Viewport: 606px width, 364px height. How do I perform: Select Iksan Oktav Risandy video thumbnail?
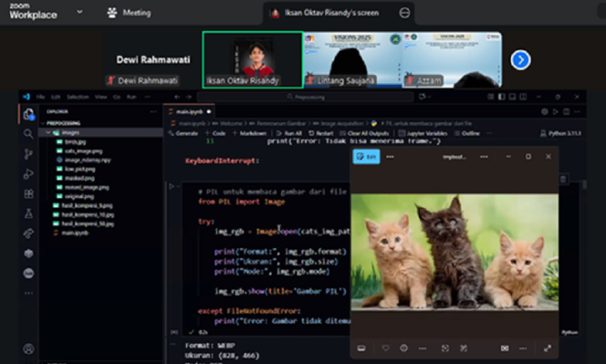point(253,60)
